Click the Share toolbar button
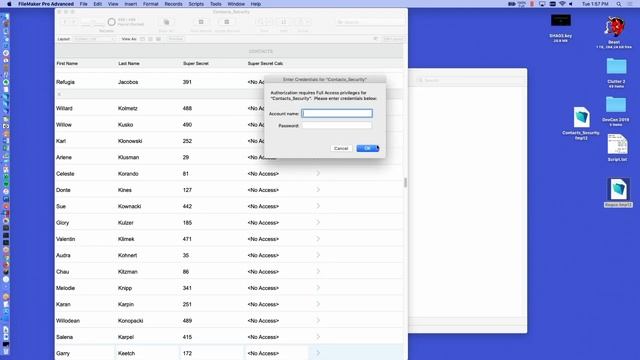640x360 pixels. pos(303,22)
